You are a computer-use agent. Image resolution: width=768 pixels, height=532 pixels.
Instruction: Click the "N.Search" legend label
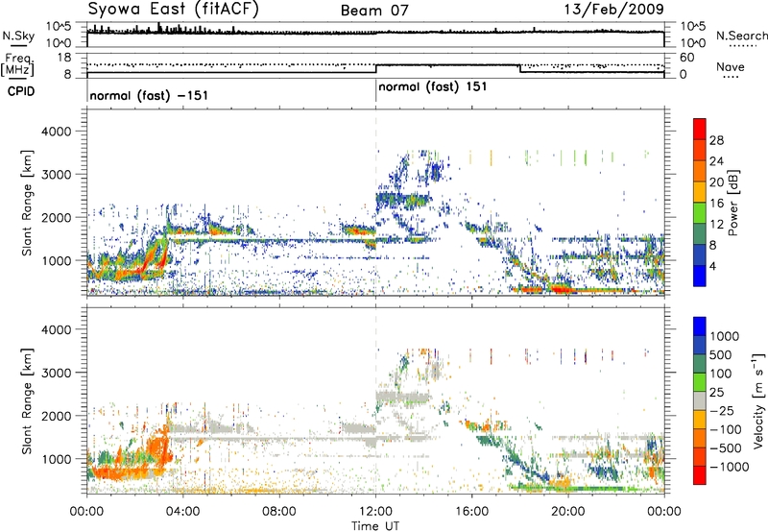(x=741, y=36)
